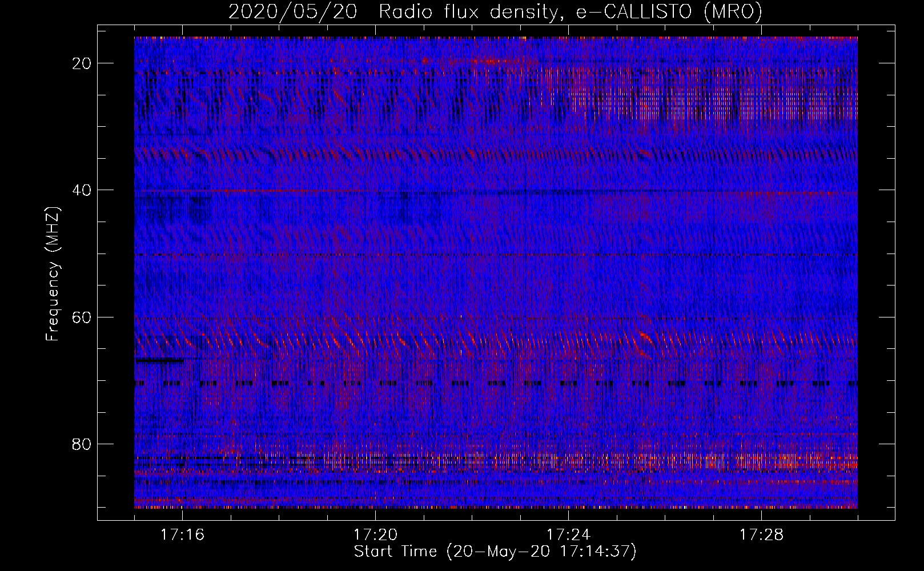This screenshot has width=924, height=571.
Task: Click the 17:28 time tick label
Action: [761, 535]
